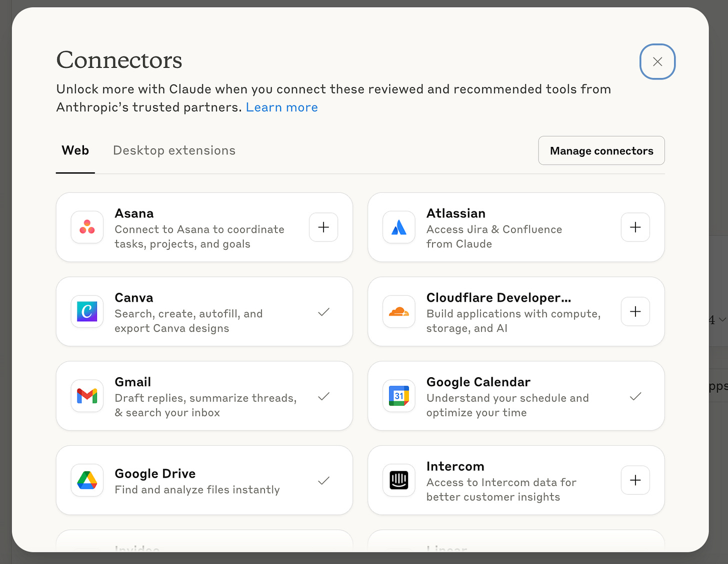
Task: Click the Google Calendar card title
Action: (478, 382)
